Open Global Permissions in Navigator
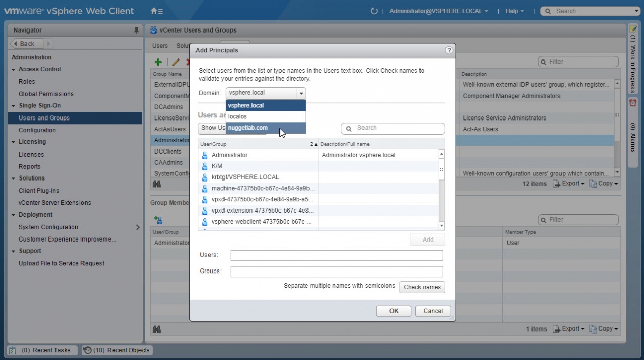This screenshot has height=360, width=644. (46, 94)
